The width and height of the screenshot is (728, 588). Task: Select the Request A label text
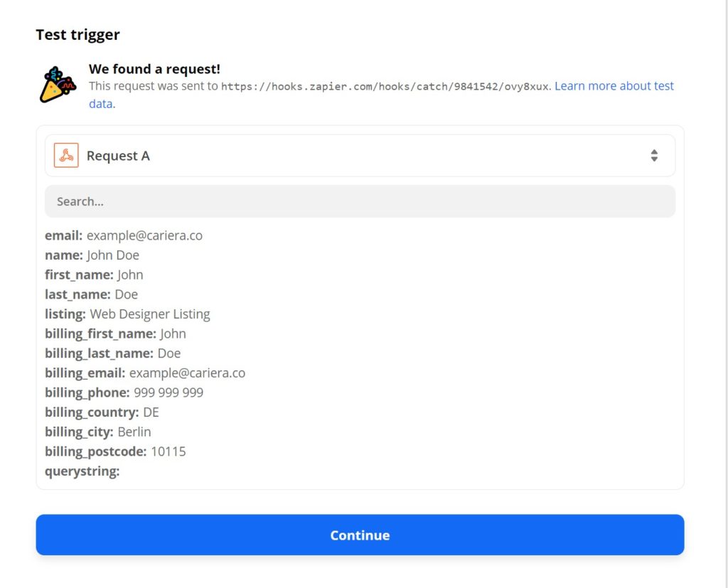tap(118, 156)
